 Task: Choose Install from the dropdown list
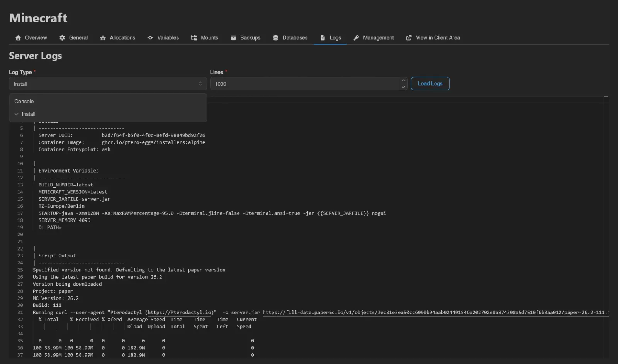coord(108,114)
